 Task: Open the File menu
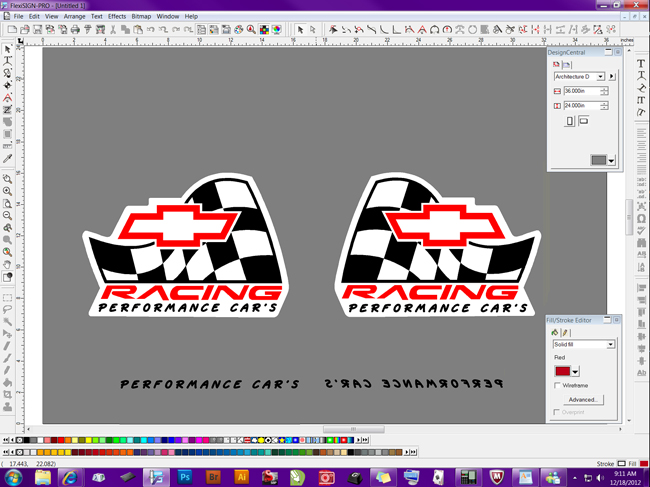[18, 16]
